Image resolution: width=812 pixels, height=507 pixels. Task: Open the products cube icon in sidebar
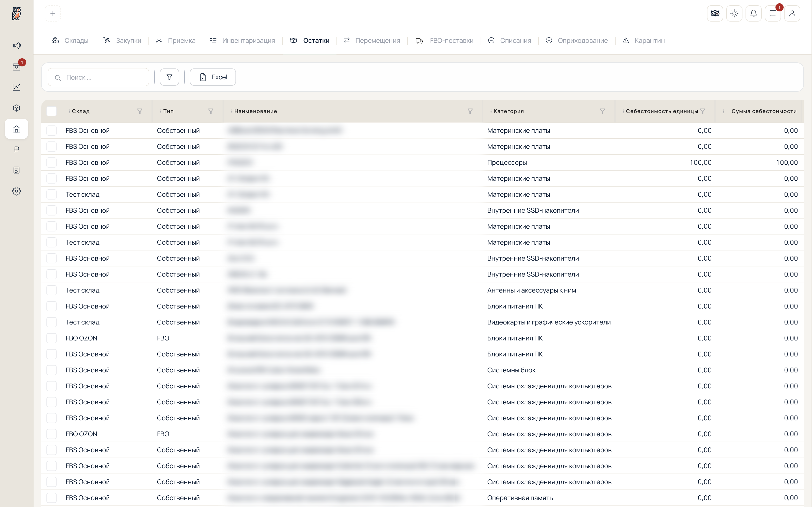click(16, 108)
